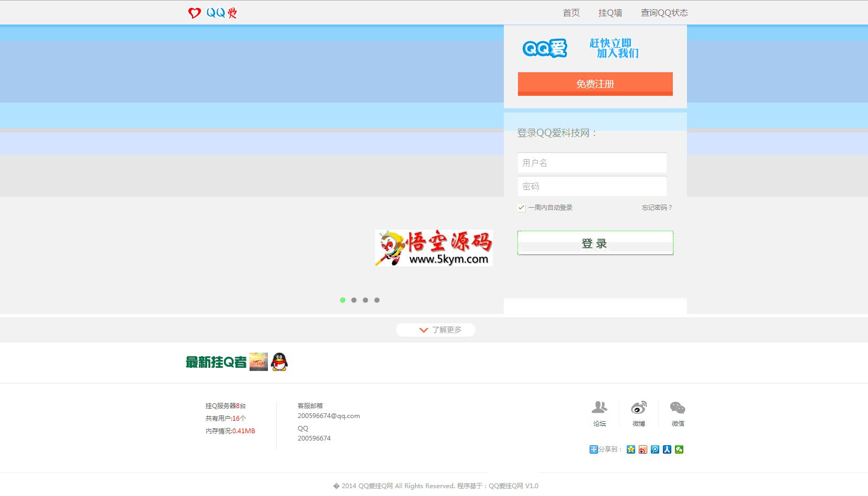Open the sunset avatar thumbnail after 最新挂Q者

(x=258, y=362)
